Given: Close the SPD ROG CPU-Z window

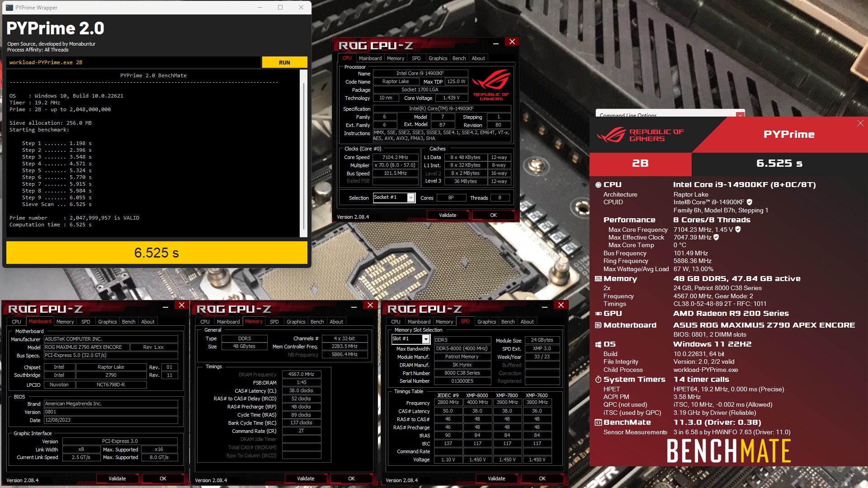Looking at the screenshot, I should [561, 305].
